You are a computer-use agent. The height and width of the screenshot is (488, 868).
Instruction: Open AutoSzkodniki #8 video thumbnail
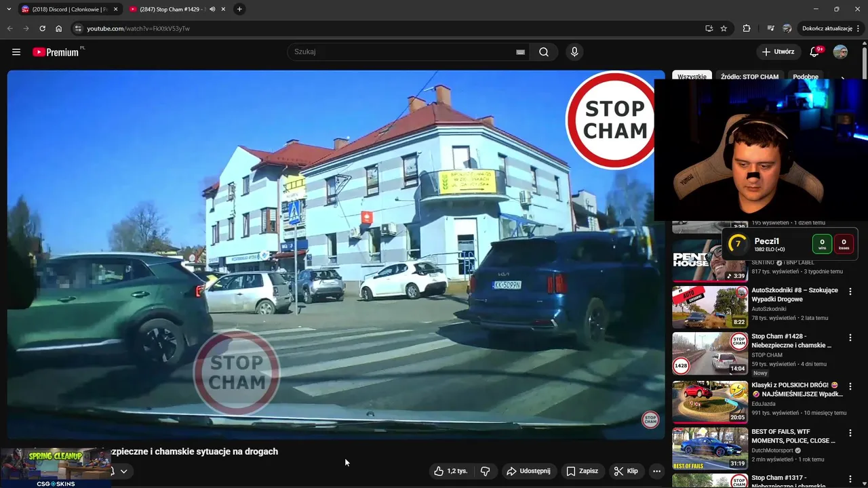coord(710,307)
